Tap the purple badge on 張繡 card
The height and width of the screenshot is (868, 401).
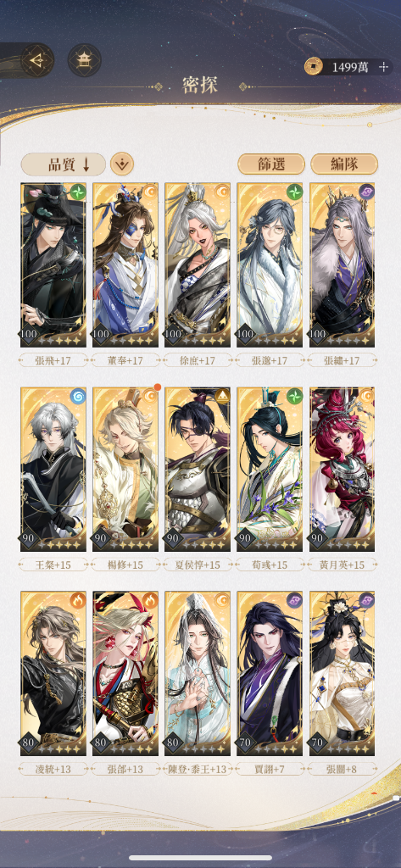coord(366,192)
